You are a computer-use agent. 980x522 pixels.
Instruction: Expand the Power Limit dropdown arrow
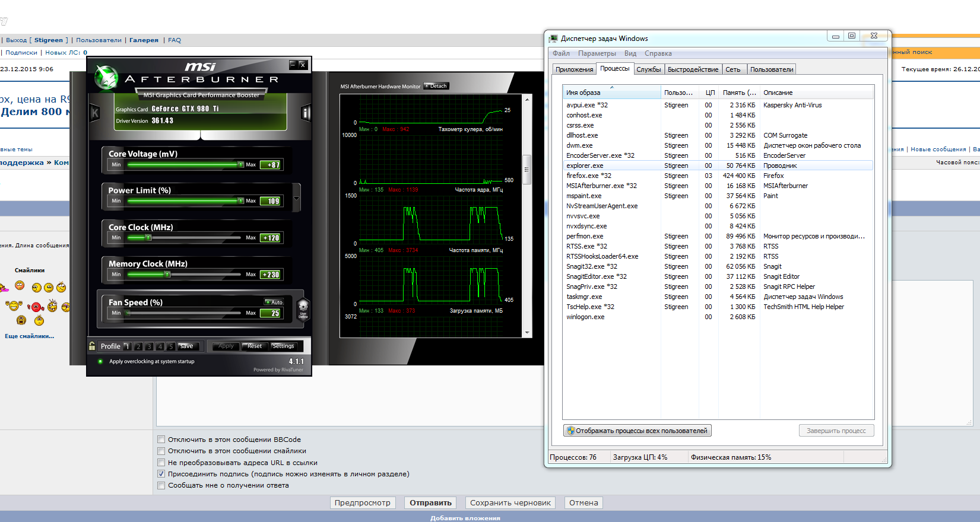(297, 197)
